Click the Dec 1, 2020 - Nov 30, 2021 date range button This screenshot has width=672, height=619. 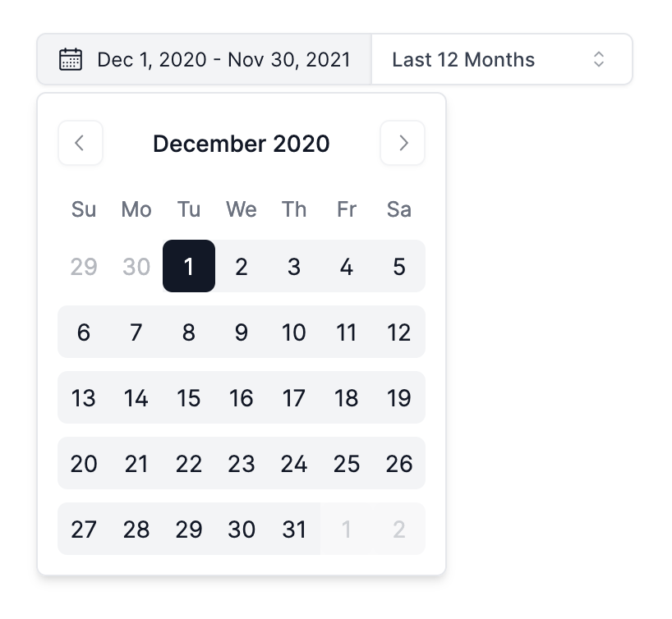tap(205, 60)
